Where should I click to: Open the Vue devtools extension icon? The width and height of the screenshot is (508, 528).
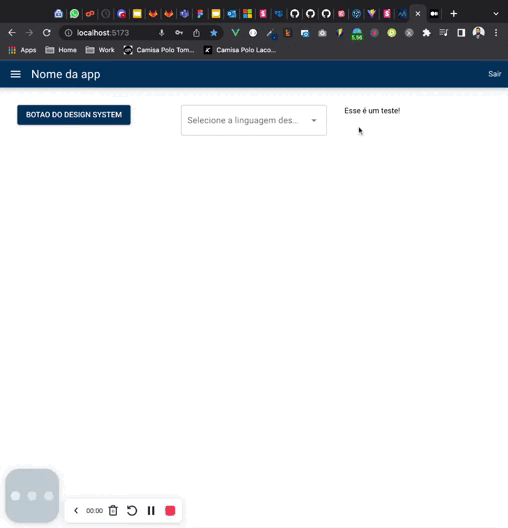[235, 33]
